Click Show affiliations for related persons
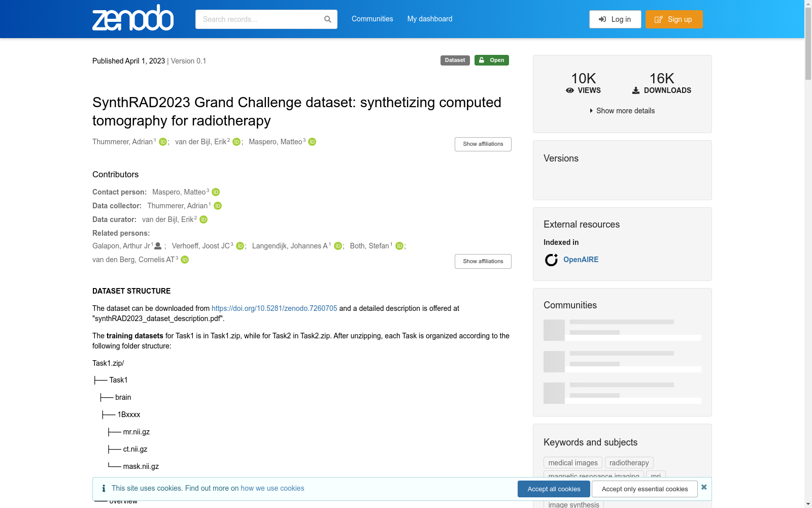 click(x=483, y=261)
